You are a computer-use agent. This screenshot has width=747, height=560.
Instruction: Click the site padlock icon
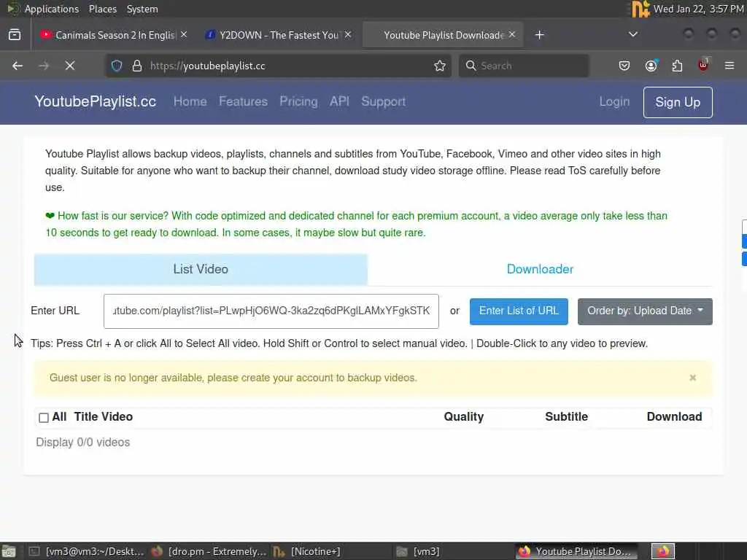[137, 66]
